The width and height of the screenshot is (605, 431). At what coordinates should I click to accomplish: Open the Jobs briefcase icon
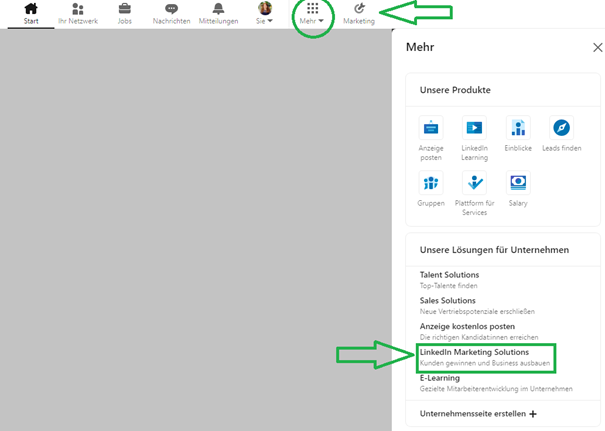click(125, 8)
